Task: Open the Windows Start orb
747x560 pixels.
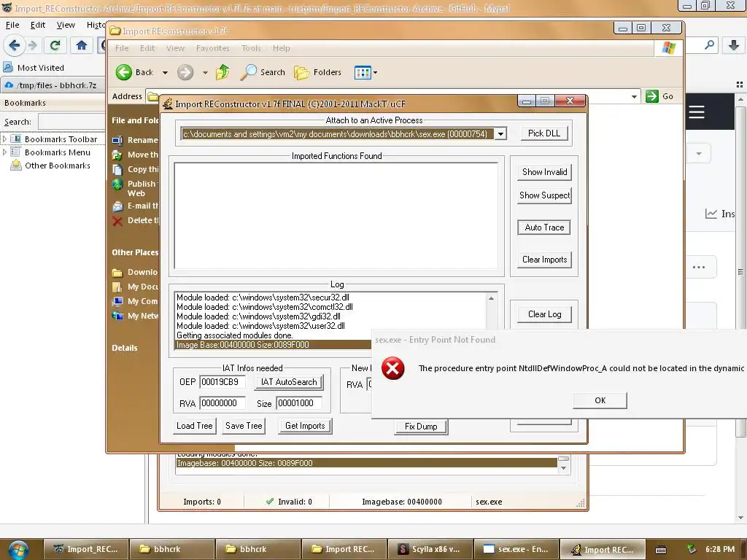Action: click(x=18, y=550)
